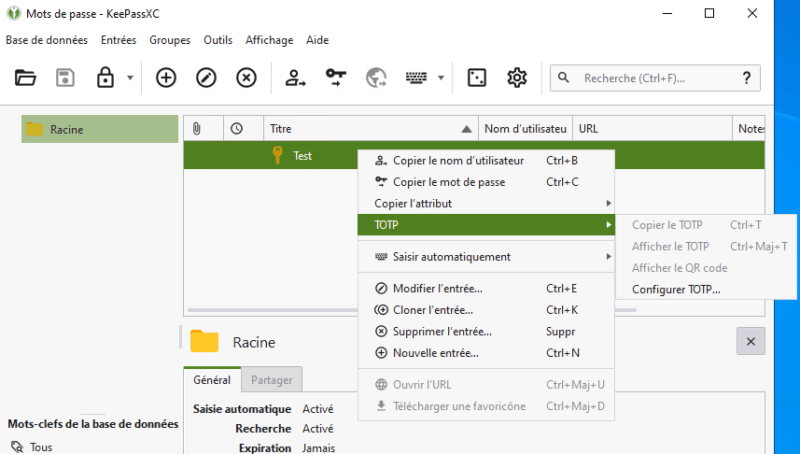Click the copy password key toolbar icon
This screenshot has width=800, height=454.
335,78
